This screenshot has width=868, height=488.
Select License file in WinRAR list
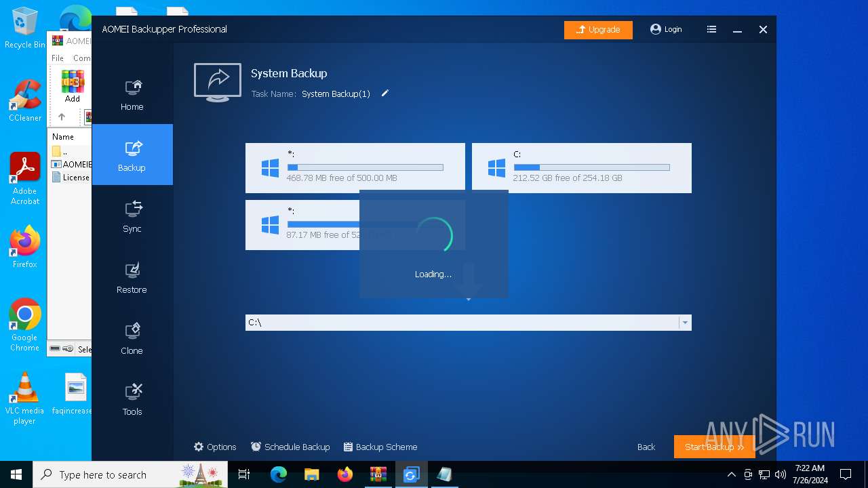(x=71, y=178)
